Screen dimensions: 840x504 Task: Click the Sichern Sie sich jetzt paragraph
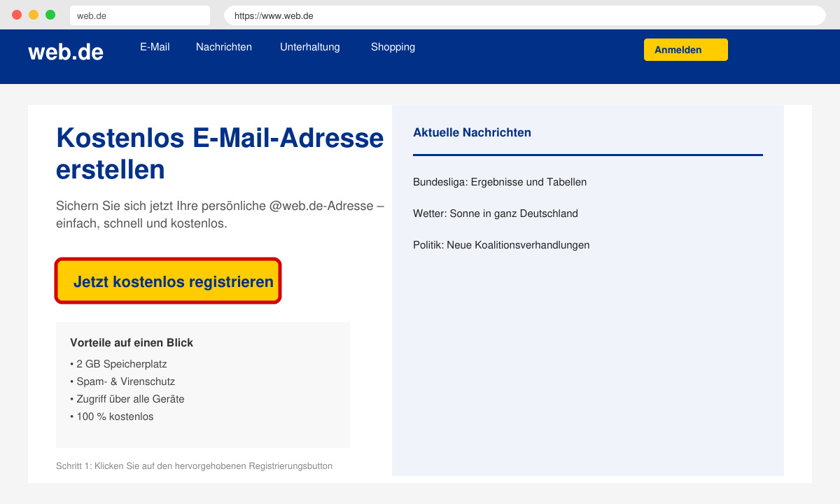pyautogui.click(x=220, y=215)
